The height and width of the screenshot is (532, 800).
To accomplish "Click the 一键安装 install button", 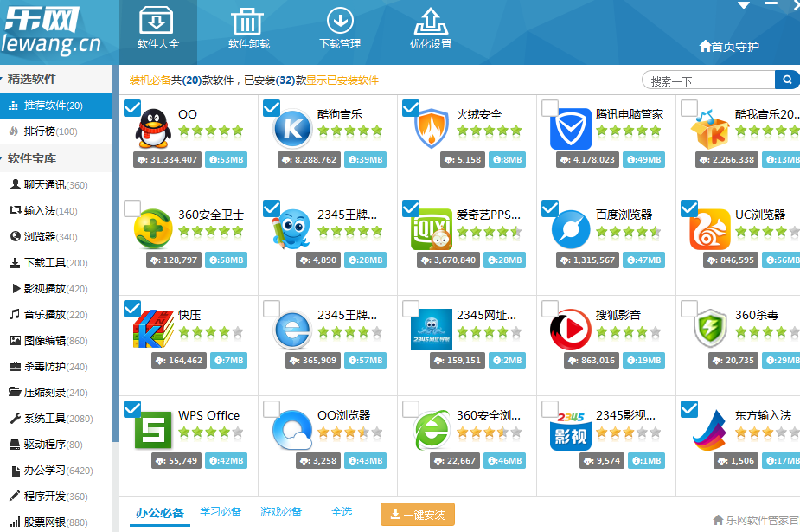I will click(x=418, y=514).
